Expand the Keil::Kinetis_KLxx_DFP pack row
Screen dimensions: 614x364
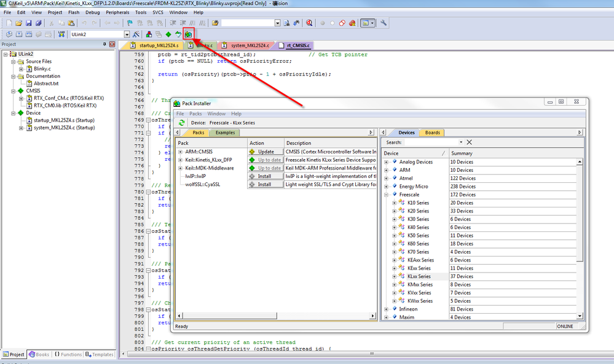click(180, 160)
